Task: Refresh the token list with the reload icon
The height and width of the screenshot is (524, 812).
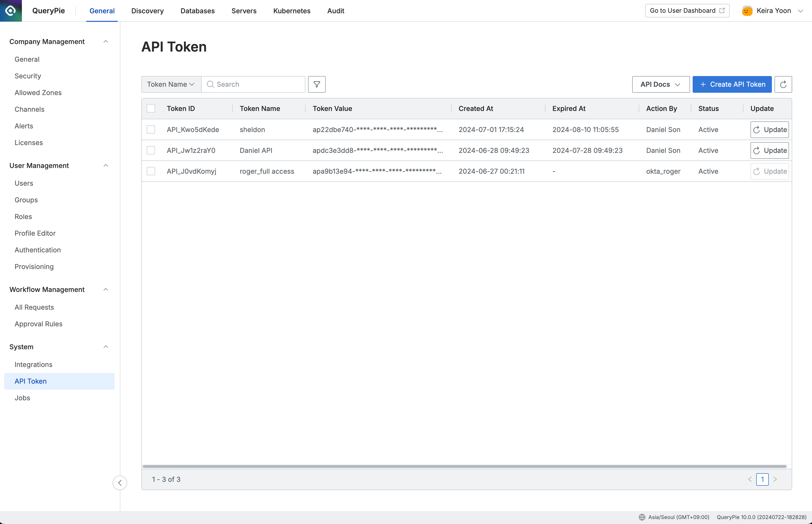Action: pos(783,84)
